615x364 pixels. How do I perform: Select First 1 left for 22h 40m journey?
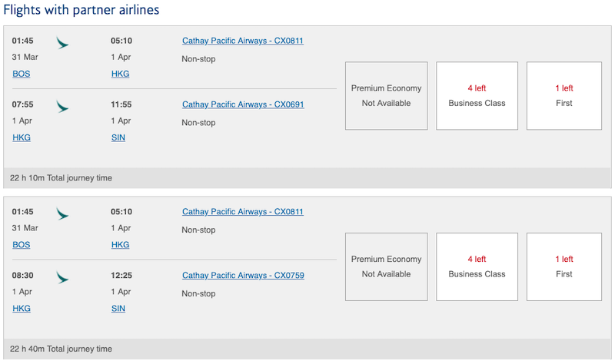pyautogui.click(x=564, y=266)
